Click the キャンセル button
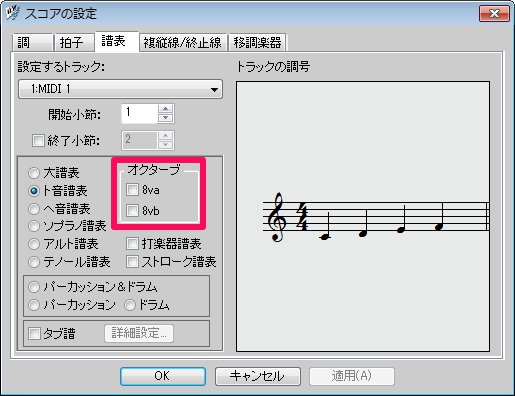Viewport: 515px width, 396px height. (x=258, y=376)
